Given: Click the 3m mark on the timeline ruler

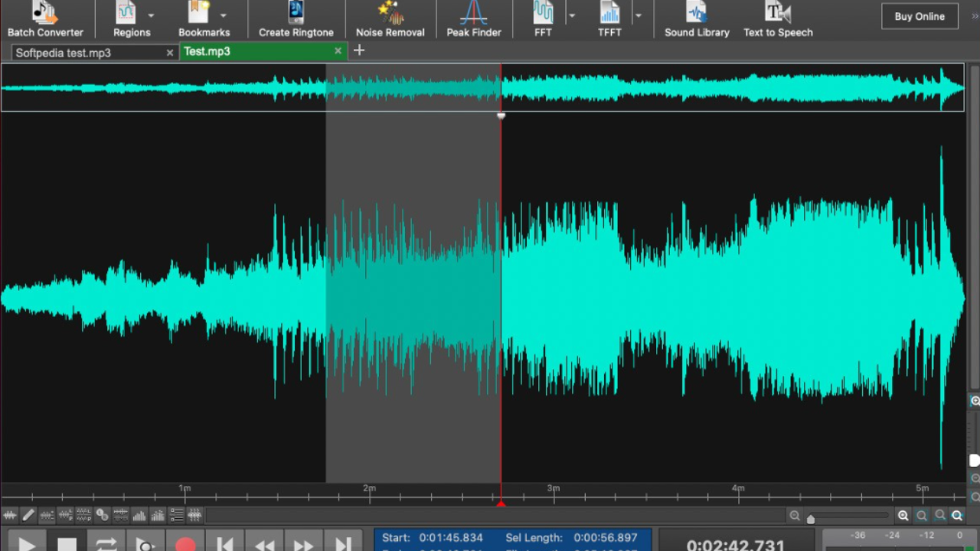Looking at the screenshot, I should click(x=553, y=494).
